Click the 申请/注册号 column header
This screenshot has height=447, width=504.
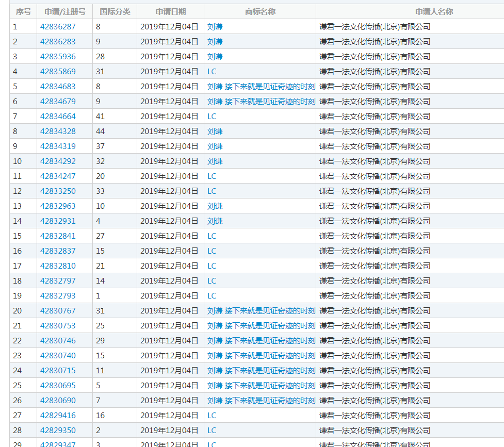click(x=65, y=12)
